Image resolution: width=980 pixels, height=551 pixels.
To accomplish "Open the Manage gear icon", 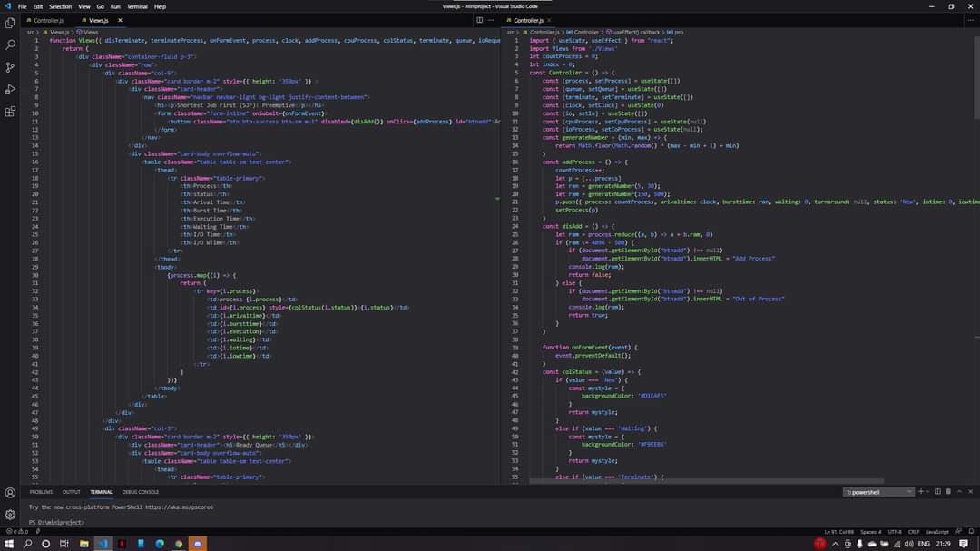I will coord(10,515).
